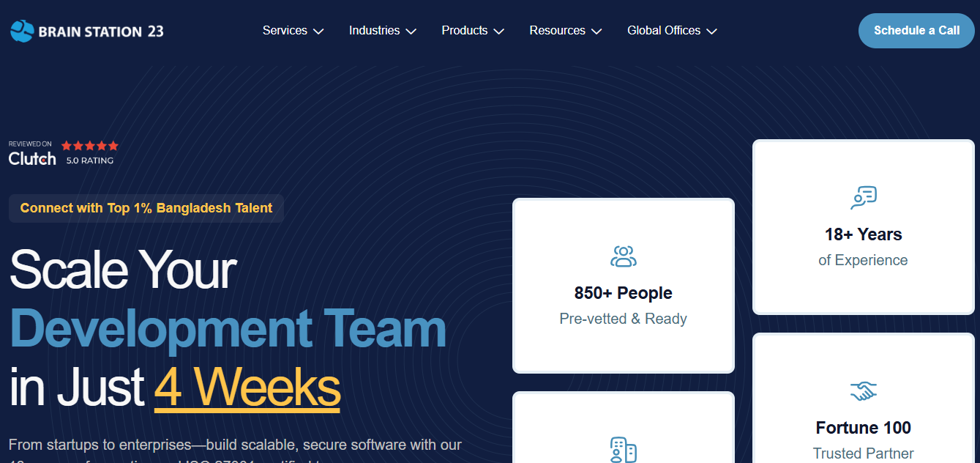
Task: Expand the Resources chevron arrow
Action: tap(596, 32)
